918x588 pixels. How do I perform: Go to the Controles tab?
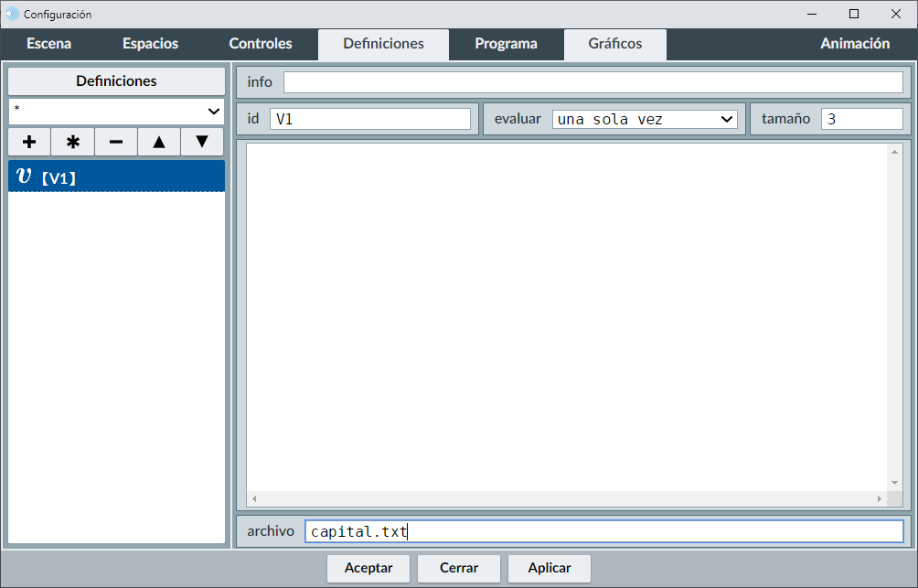click(x=261, y=44)
